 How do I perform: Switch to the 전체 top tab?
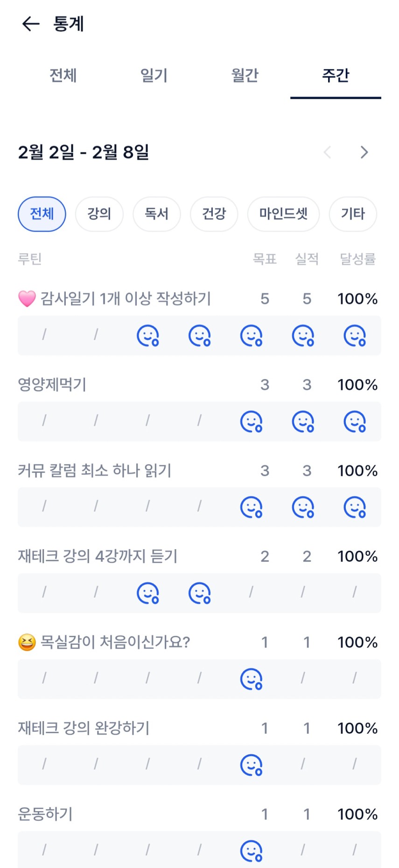click(x=63, y=75)
